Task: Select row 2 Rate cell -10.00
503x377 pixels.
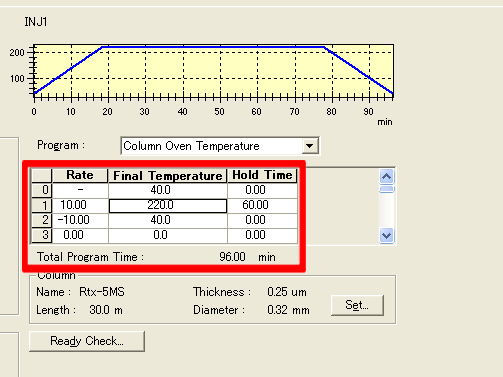Action: (x=80, y=220)
